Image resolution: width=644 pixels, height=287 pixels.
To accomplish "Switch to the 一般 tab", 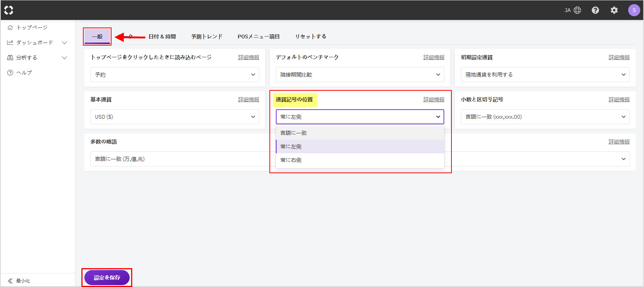I will [x=97, y=37].
